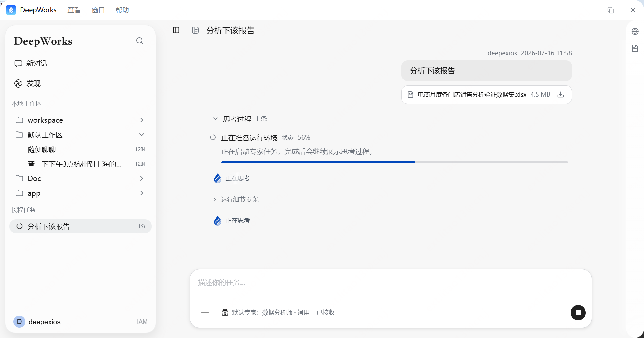Click the Doc folder icon
Image resolution: width=644 pixels, height=338 pixels.
[19, 178]
